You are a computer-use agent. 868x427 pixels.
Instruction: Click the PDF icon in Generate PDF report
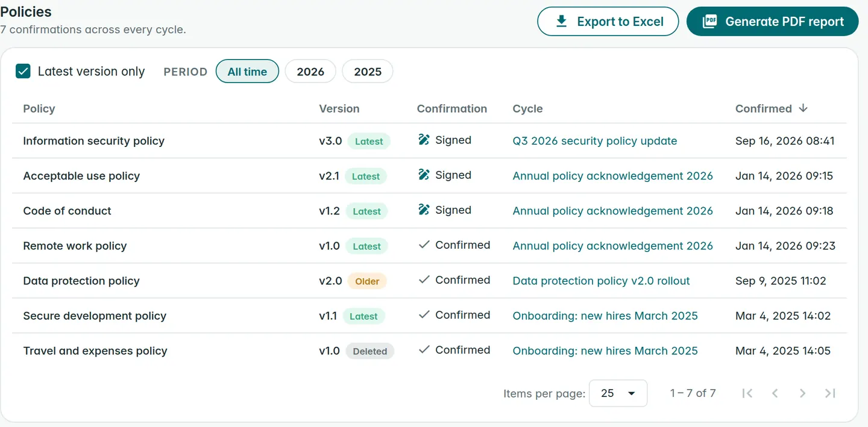(x=710, y=22)
